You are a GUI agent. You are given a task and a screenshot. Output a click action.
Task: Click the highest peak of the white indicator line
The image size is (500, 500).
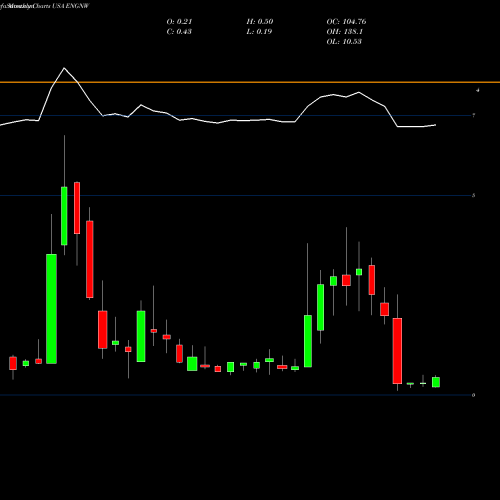click(x=64, y=68)
